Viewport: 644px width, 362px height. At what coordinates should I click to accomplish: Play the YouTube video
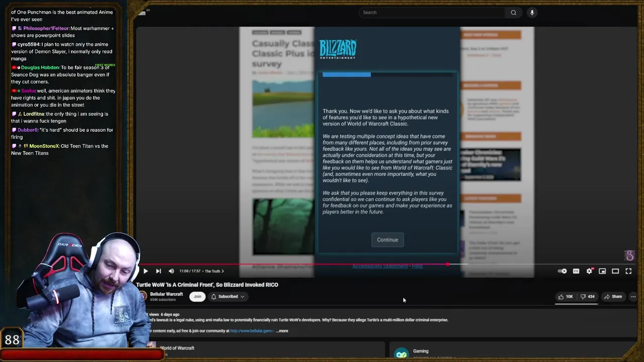pos(145,271)
